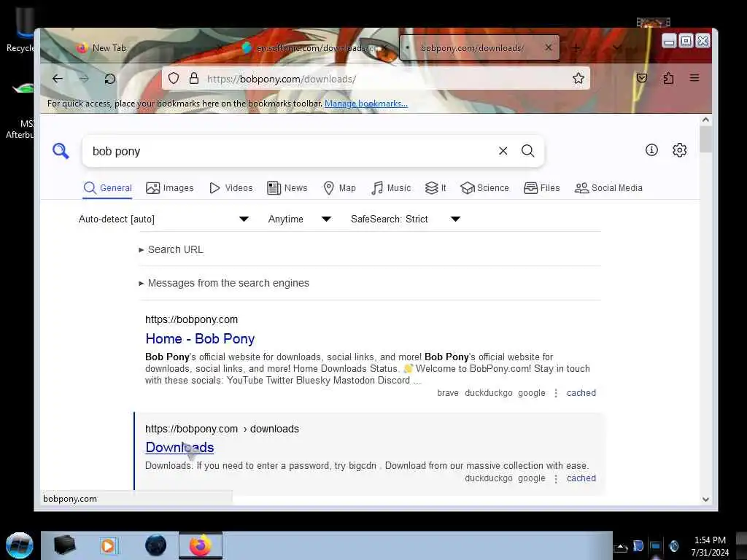Viewport: 747px width, 560px height.
Task: Click the page vertical scrollbar thumb
Action: (x=705, y=139)
